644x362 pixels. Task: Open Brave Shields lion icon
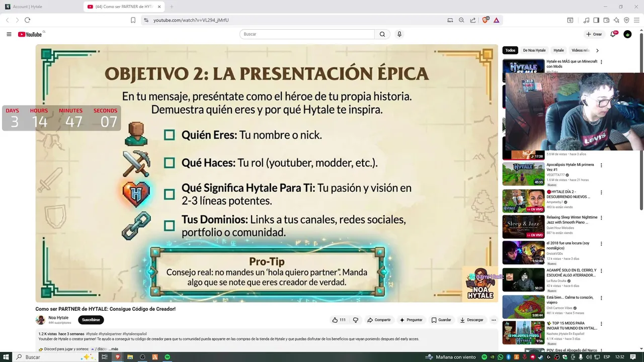click(x=486, y=20)
